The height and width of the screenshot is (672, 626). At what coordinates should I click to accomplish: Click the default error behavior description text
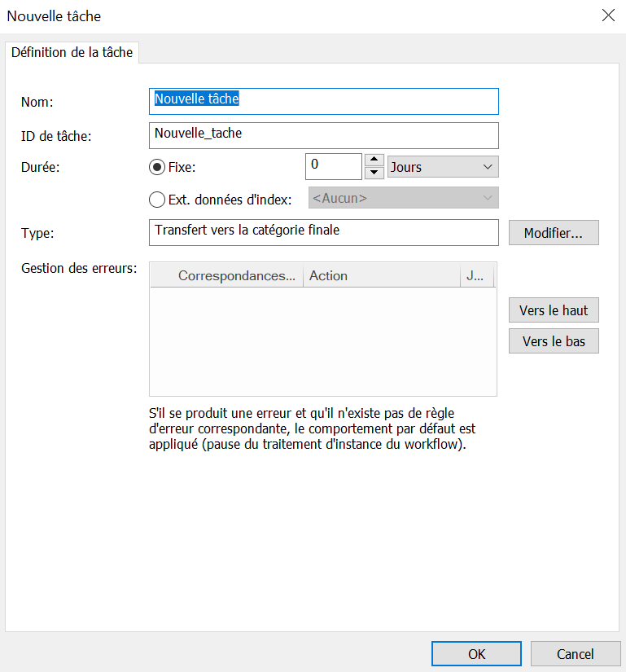312,428
